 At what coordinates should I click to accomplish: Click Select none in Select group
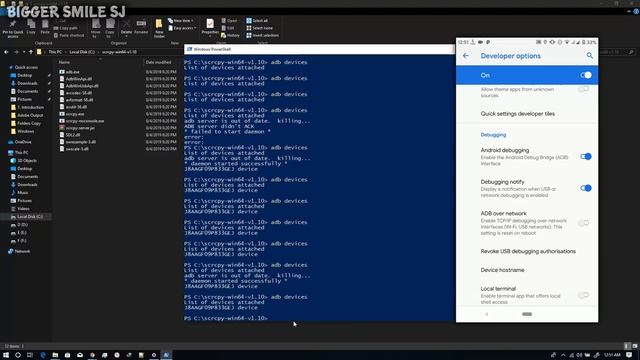point(259,28)
